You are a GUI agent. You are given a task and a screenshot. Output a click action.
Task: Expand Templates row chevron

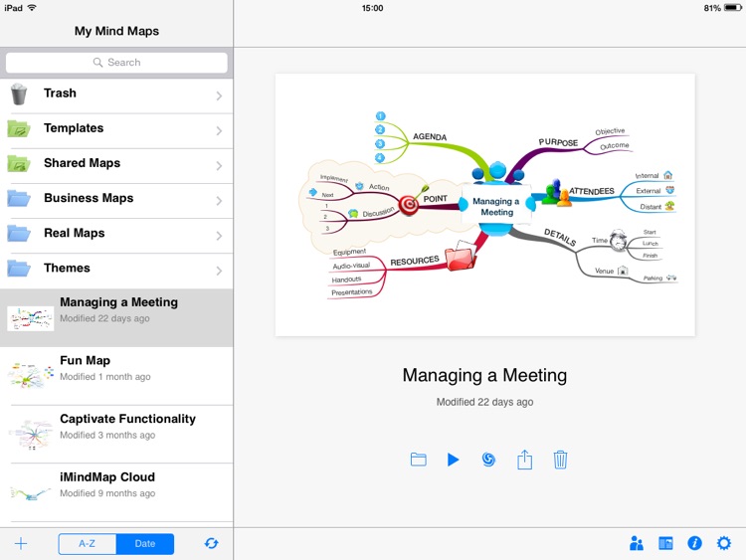pyautogui.click(x=219, y=131)
